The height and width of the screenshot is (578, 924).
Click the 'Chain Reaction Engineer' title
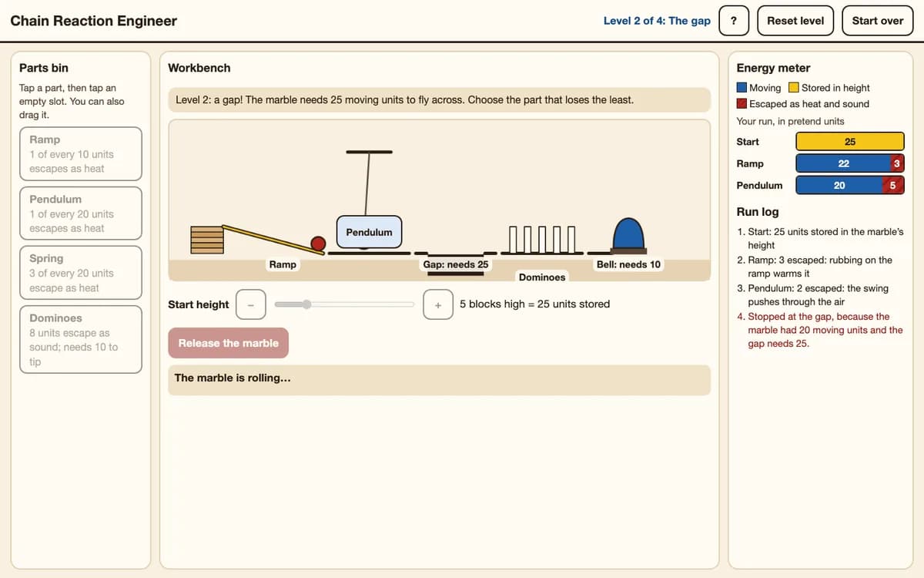click(93, 21)
